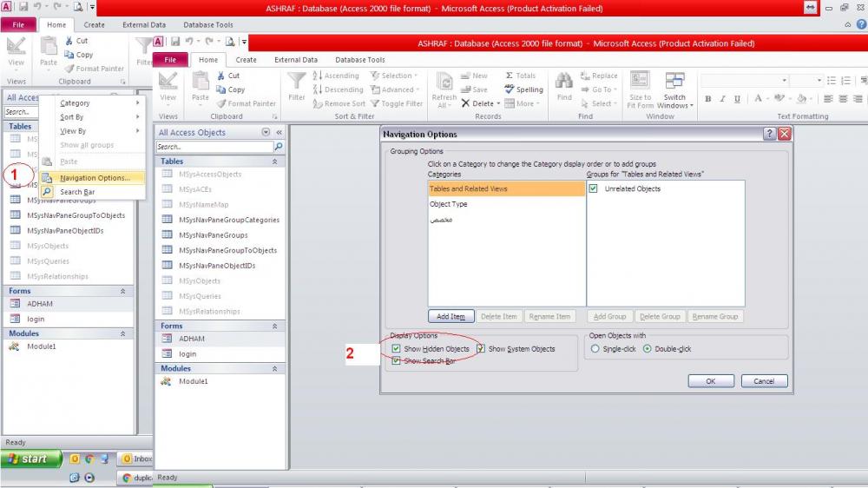Screen dimensions: 868x488
Task: Click Copy in the front window's Clipboard group
Action: 230,89
